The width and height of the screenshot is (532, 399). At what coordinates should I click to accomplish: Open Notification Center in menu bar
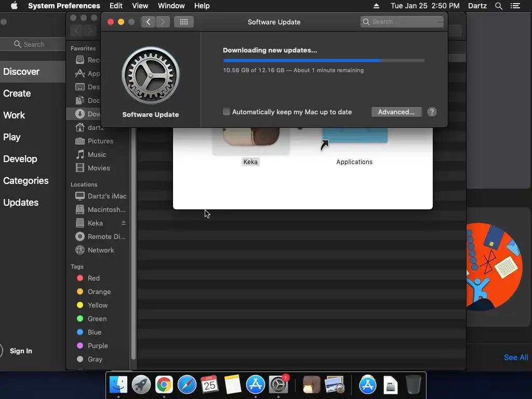coord(515,6)
